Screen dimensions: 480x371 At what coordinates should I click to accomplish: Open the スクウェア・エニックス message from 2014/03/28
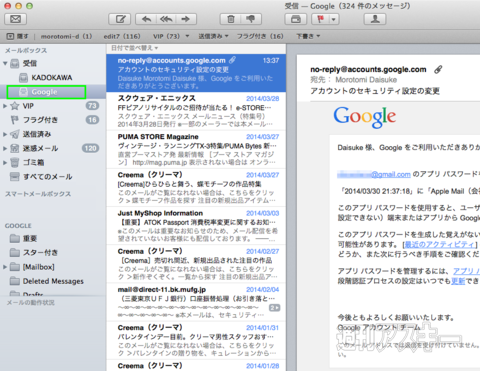click(196, 111)
